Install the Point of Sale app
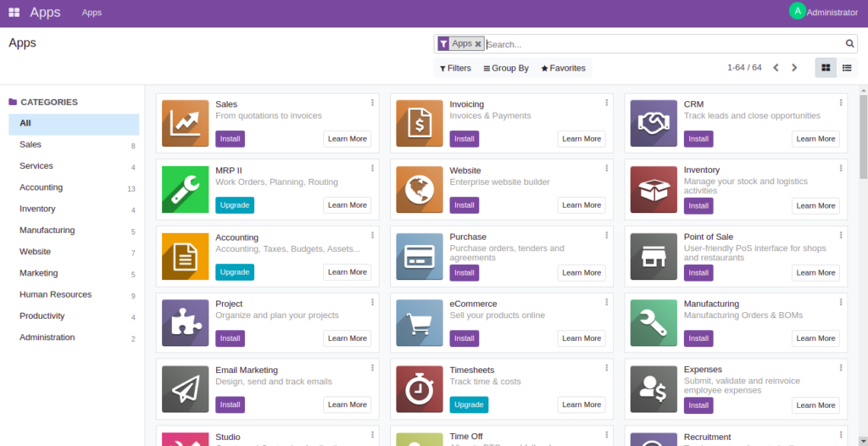The height and width of the screenshot is (446, 868). pos(698,272)
